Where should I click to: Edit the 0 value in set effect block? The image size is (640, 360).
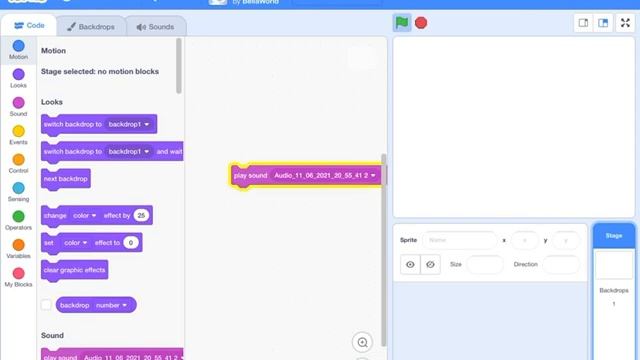pos(131,242)
